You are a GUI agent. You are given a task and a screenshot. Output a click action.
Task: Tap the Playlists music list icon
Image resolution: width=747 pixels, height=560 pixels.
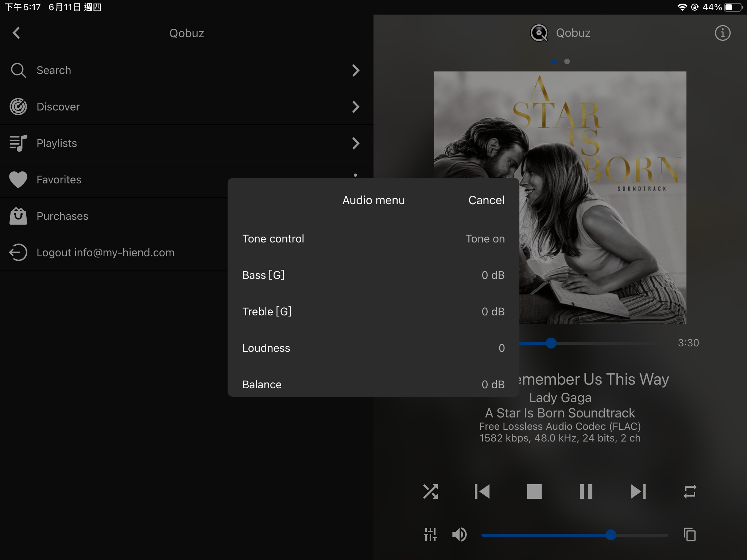click(18, 143)
